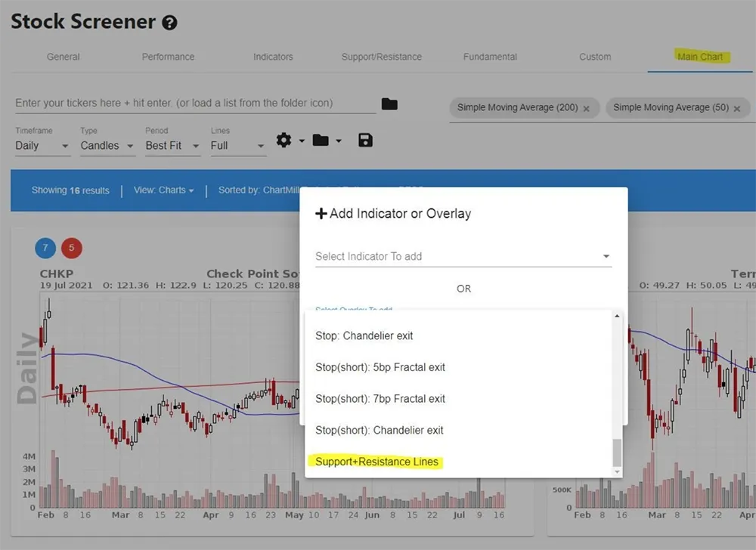Open the ticker list folder icon
756x550 pixels.
tap(389, 104)
